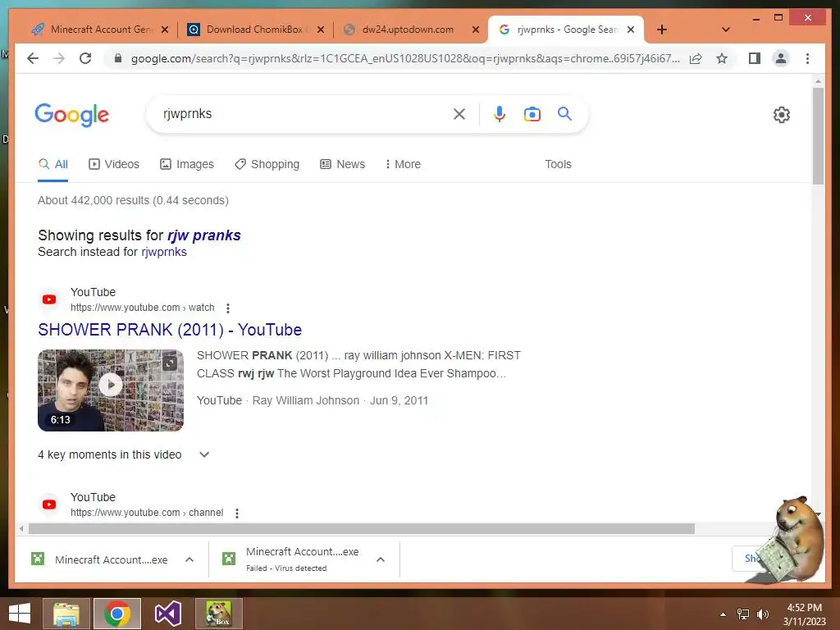Open Chrome's three-dot menu
840x630 pixels.
[807, 58]
